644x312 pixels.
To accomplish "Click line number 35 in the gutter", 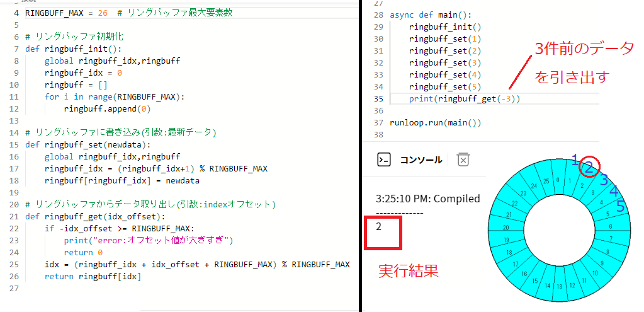I will pos(378,99).
